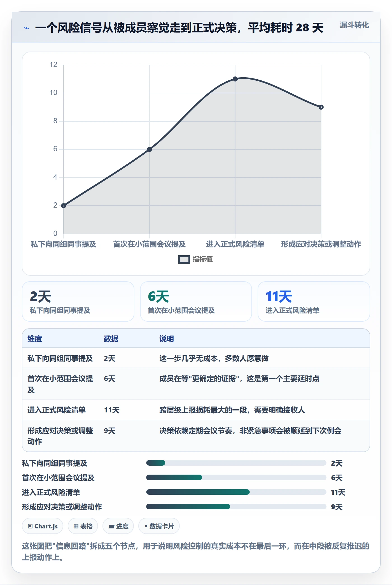
Task: Click the 数据卡片 tag chip
Action: pos(159,526)
